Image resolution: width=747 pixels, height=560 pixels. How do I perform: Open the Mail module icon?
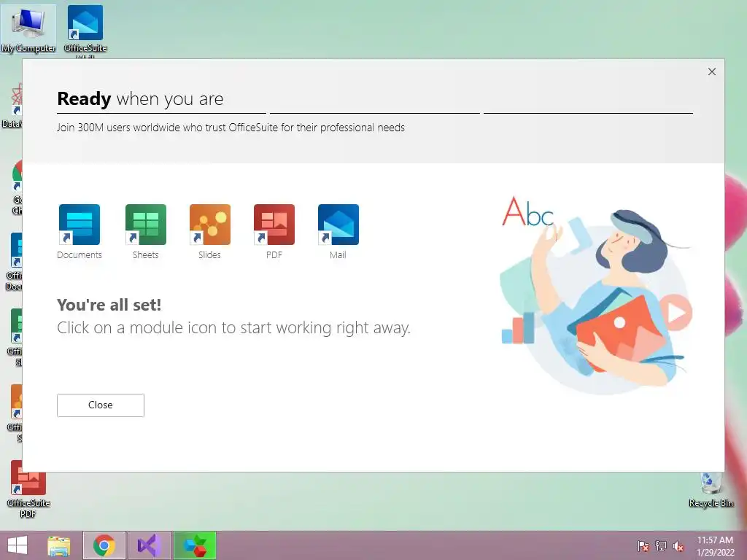pos(338,225)
